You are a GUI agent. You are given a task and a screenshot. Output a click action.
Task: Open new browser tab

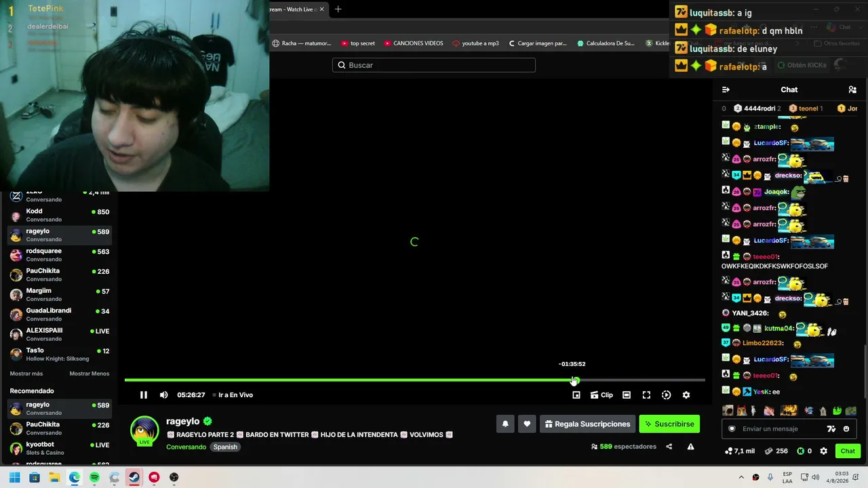point(338,9)
